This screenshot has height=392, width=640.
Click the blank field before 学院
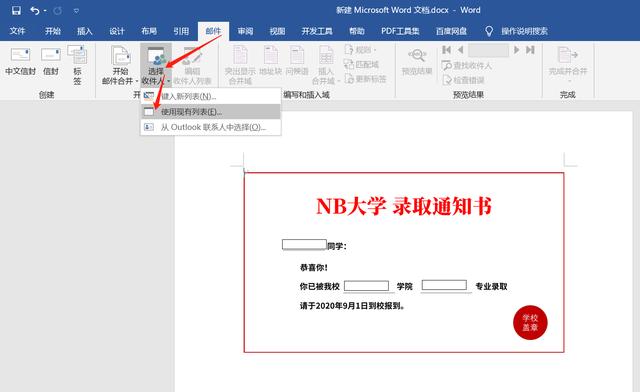click(366, 286)
